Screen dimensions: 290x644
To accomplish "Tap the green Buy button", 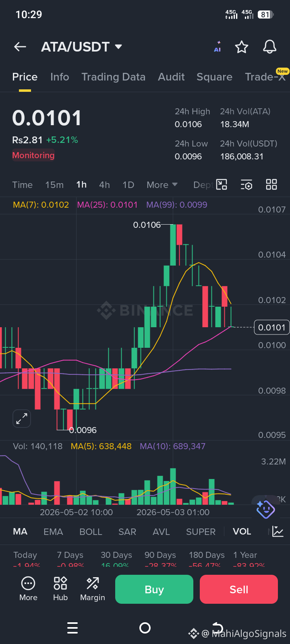I will [154, 589].
